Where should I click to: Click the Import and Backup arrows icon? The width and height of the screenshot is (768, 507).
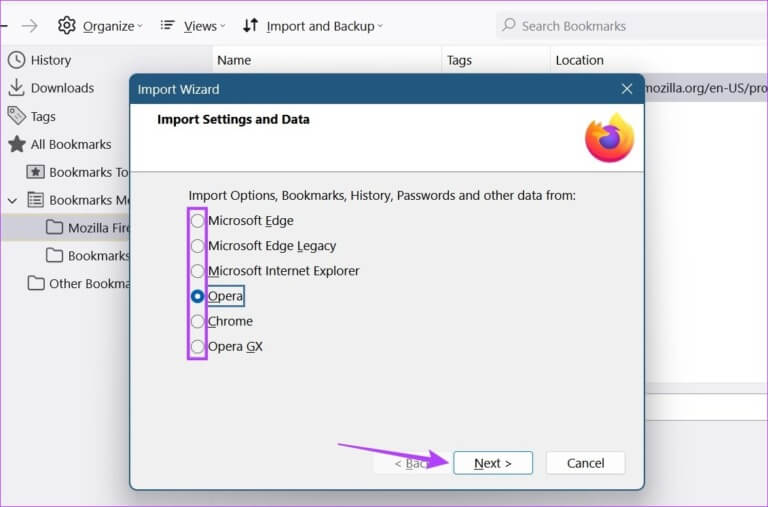251,25
